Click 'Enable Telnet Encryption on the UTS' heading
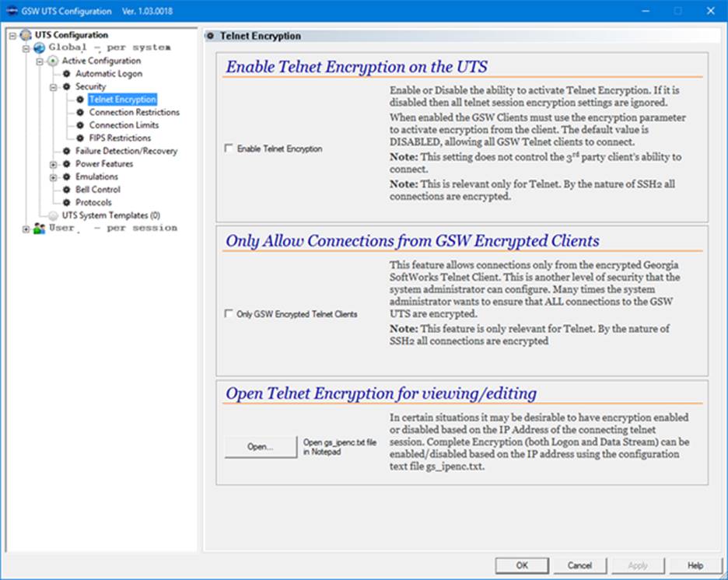The width and height of the screenshot is (728, 580). click(356, 67)
